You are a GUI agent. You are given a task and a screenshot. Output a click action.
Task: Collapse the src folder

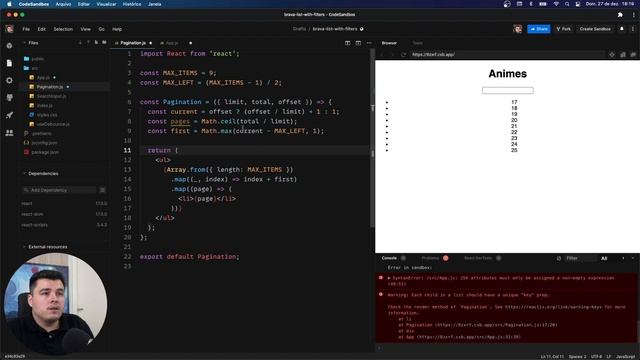[x=31, y=68]
